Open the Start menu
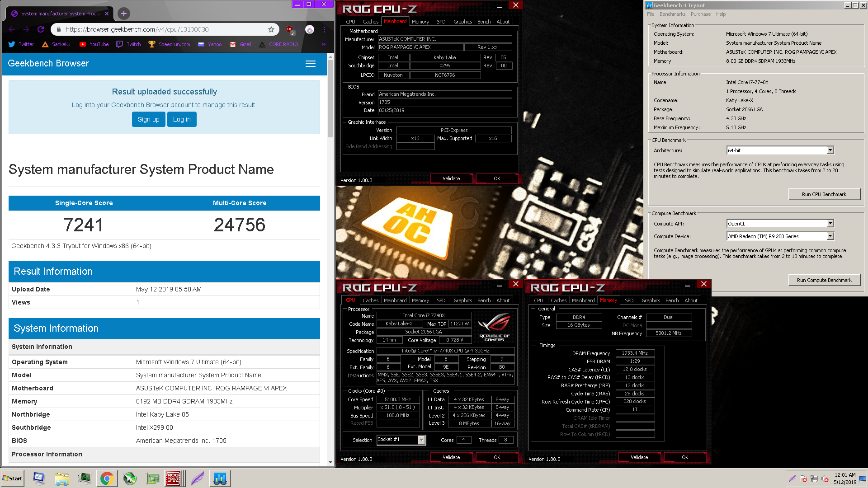This screenshot has height=488, width=868. 12,479
